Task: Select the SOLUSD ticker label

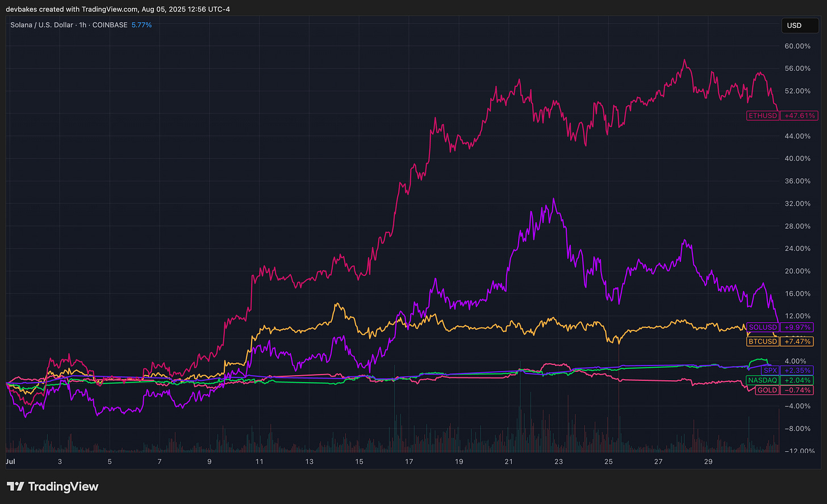Action: (762, 327)
